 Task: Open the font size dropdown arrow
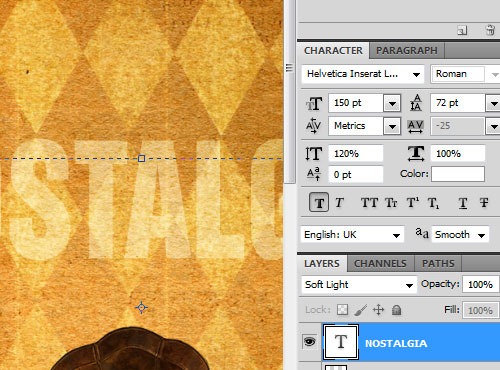(x=392, y=103)
